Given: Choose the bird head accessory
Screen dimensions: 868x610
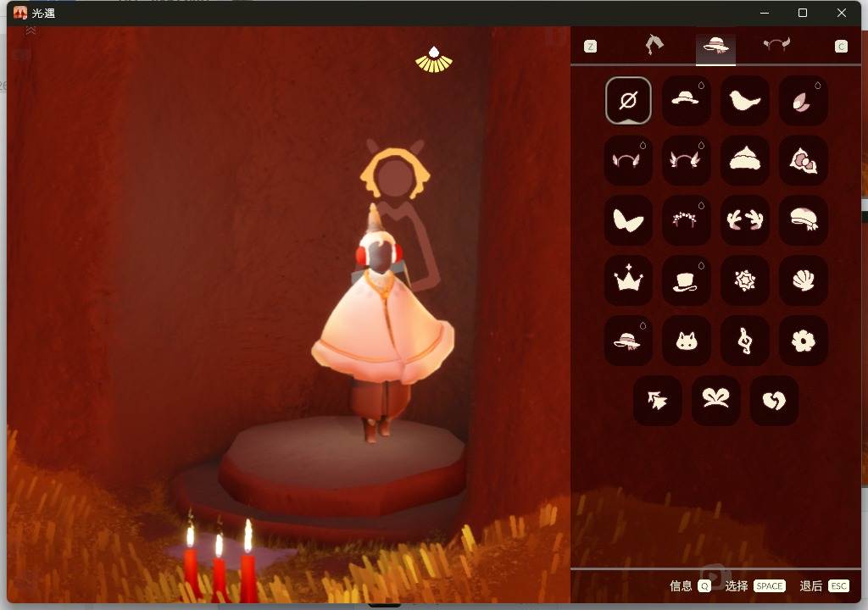Looking at the screenshot, I should (744, 101).
